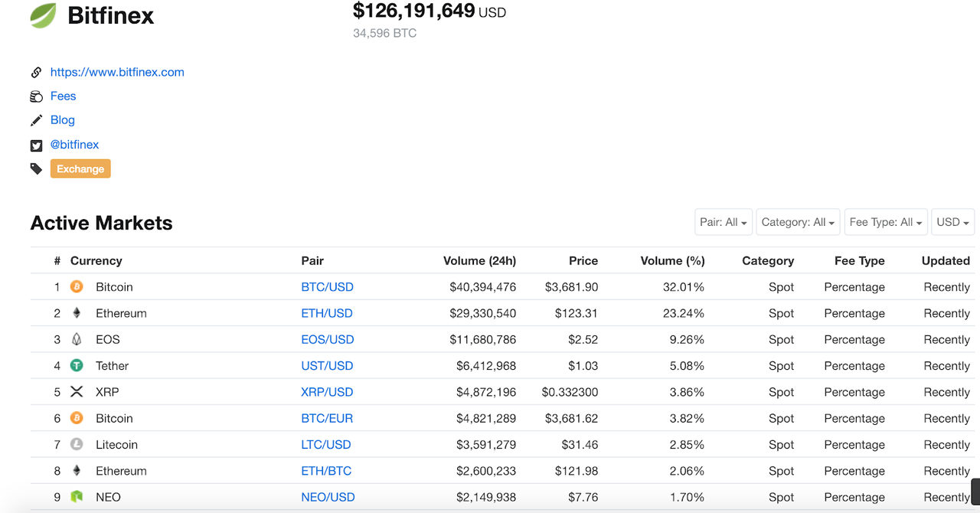Click the Ethereum icon in row 2
This screenshot has height=513, width=980.
(77, 313)
